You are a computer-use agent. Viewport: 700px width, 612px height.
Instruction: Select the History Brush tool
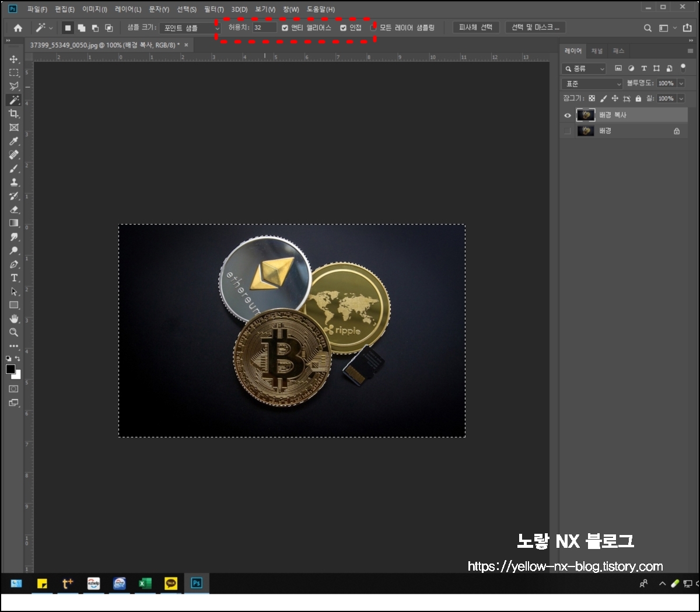pos(14,196)
